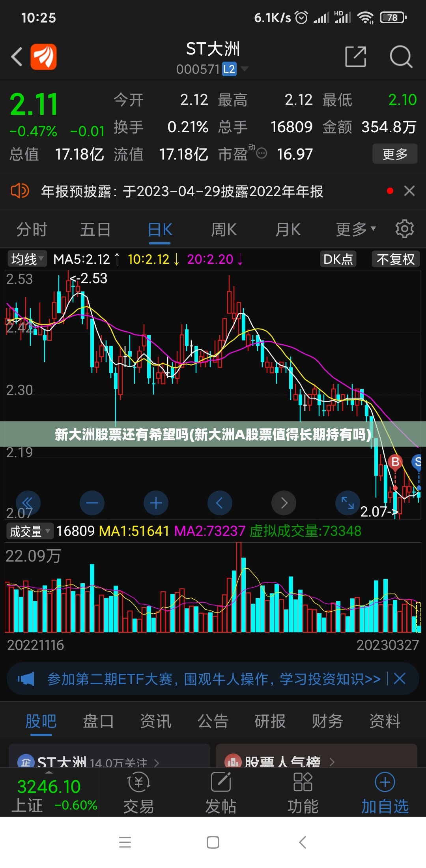Switch to 研报 tab
Viewport: 426px width, 868px height.
270,721
